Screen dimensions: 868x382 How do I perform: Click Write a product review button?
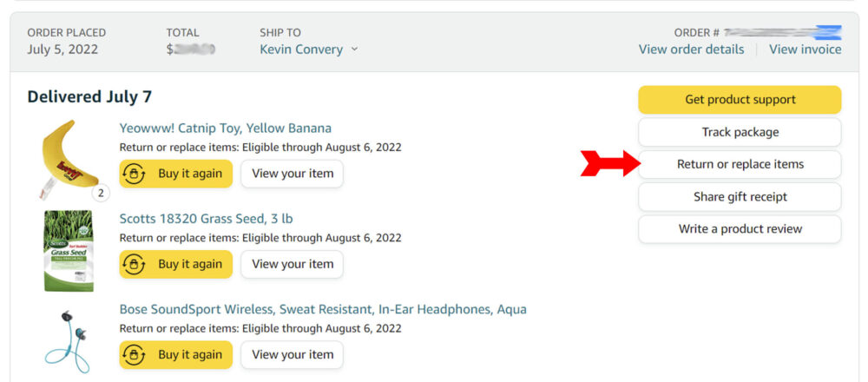(740, 229)
